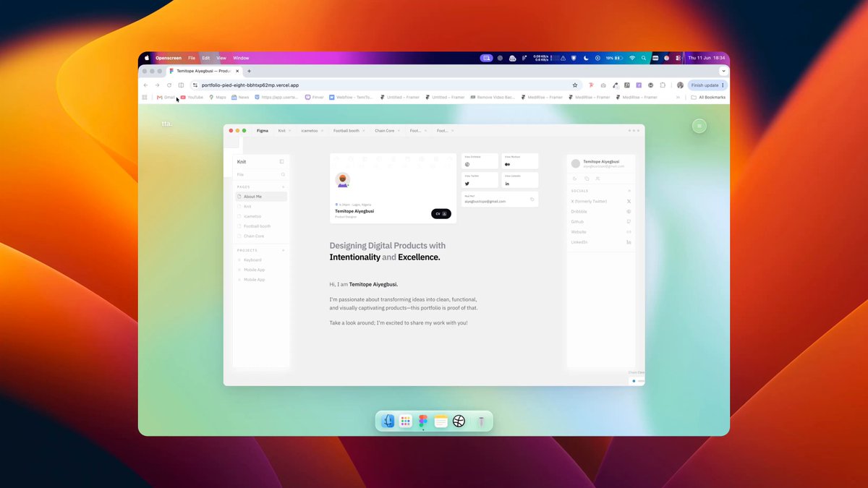Open the Launchpad icon in the portfolio dock

click(406, 421)
